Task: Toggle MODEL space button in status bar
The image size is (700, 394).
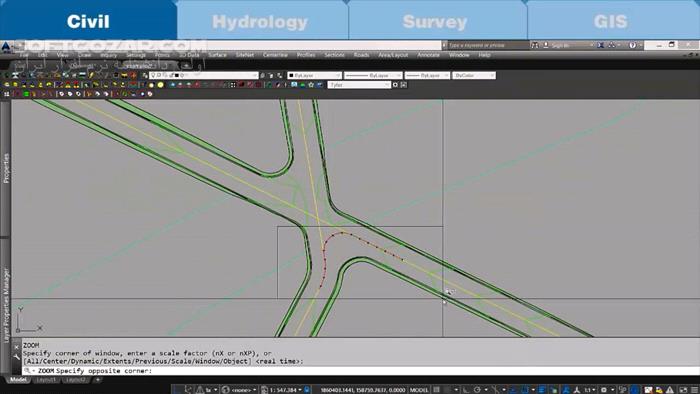Action: (419, 390)
